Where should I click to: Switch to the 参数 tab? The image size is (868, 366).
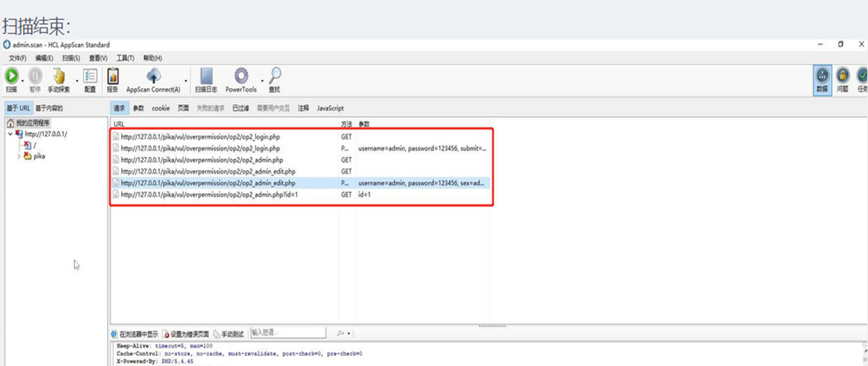click(138, 108)
